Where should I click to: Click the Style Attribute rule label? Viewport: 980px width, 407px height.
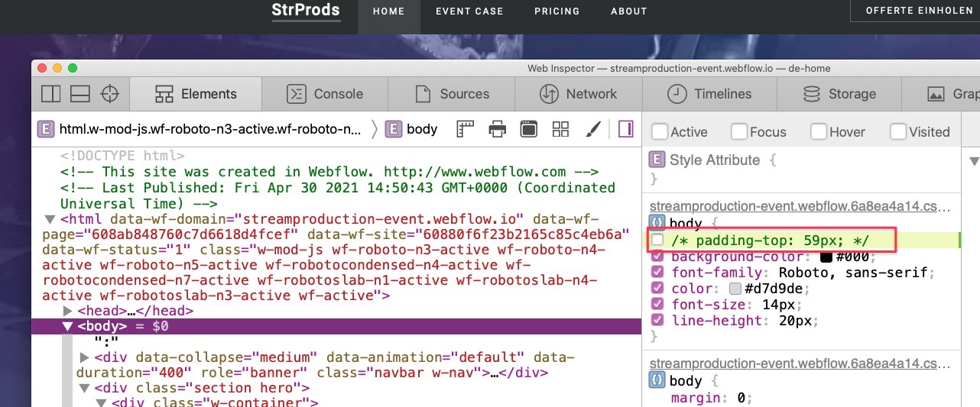[x=715, y=160]
